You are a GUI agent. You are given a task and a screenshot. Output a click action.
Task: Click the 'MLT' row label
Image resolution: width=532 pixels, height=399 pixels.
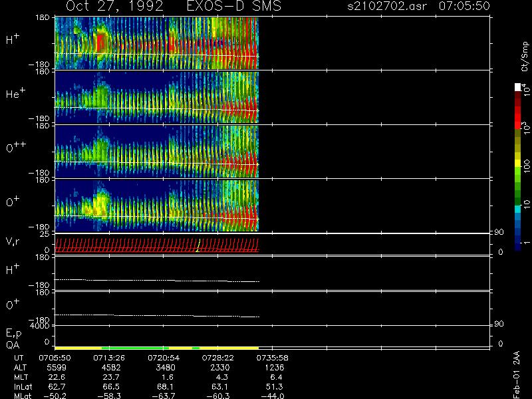tap(21, 377)
